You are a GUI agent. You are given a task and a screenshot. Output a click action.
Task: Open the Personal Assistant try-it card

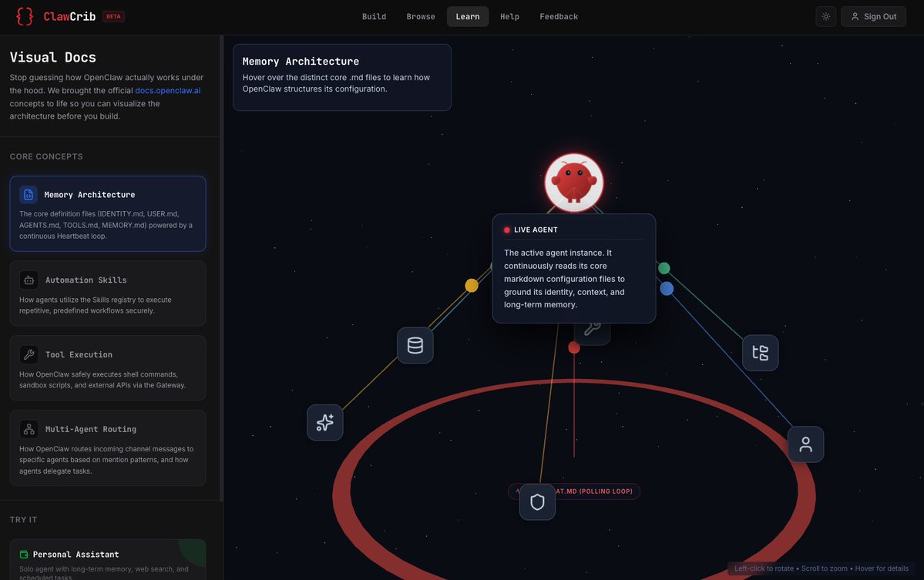click(x=108, y=560)
